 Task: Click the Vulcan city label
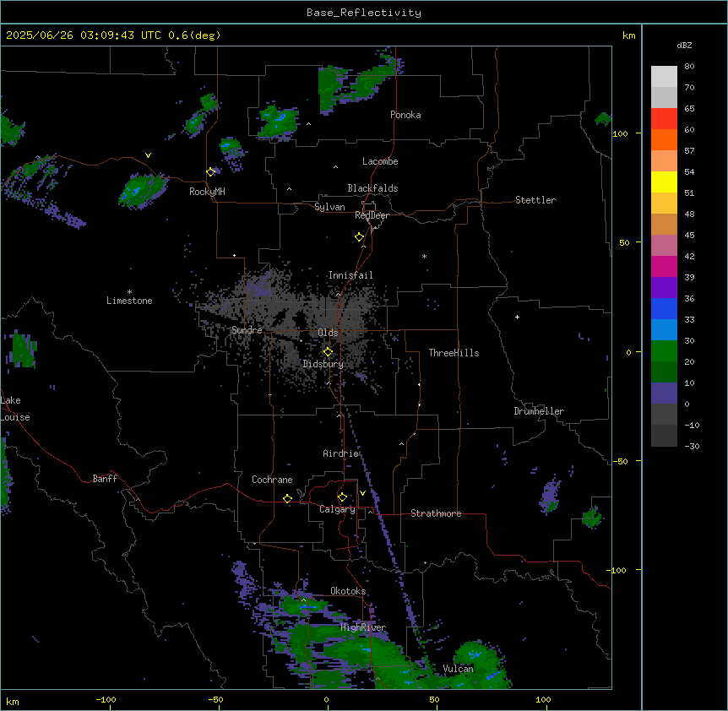(x=458, y=669)
